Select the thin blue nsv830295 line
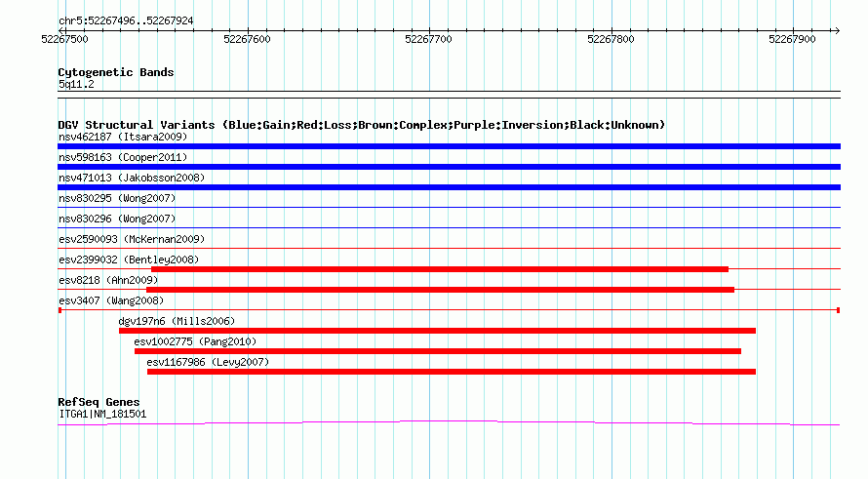The width and height of the screenshot is (868, 479). pos(449,208)
